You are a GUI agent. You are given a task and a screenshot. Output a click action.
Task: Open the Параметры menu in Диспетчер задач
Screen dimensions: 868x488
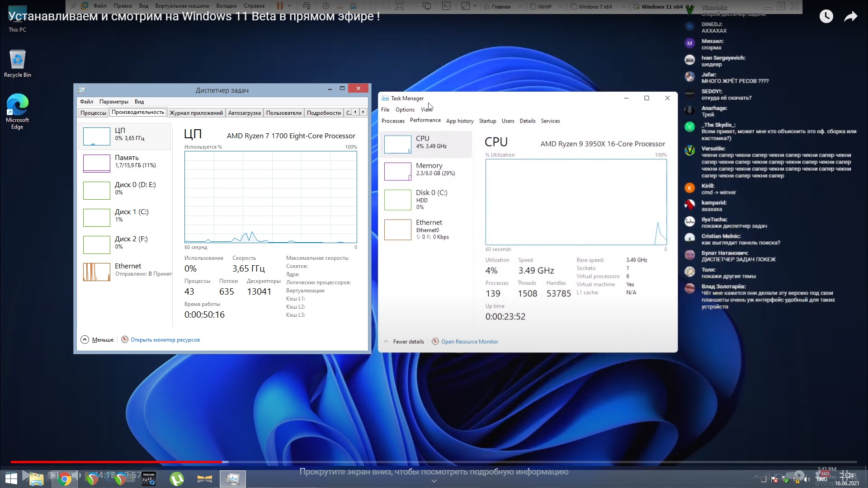coord(113,102)
